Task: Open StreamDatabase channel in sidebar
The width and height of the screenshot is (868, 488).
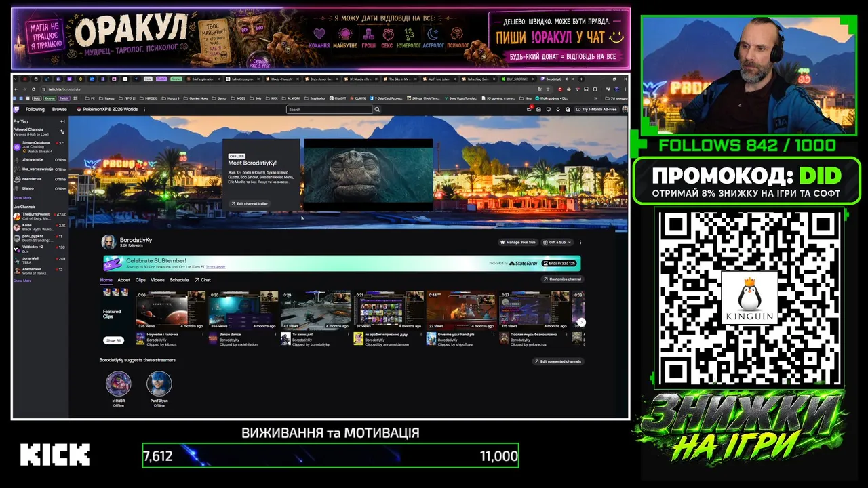Action: pyautogui.click(x=39, y=146)
